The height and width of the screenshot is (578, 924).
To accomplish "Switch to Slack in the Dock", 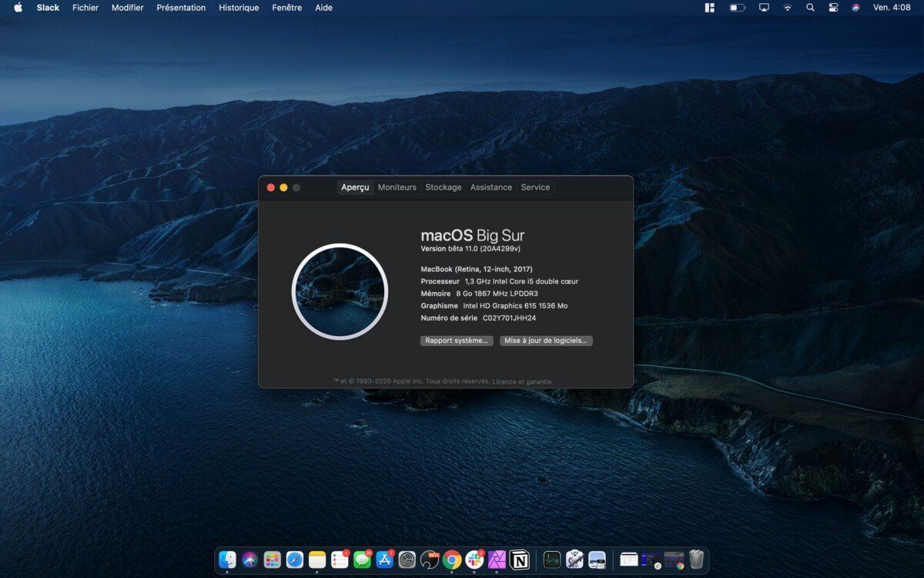I will (474, 560).
